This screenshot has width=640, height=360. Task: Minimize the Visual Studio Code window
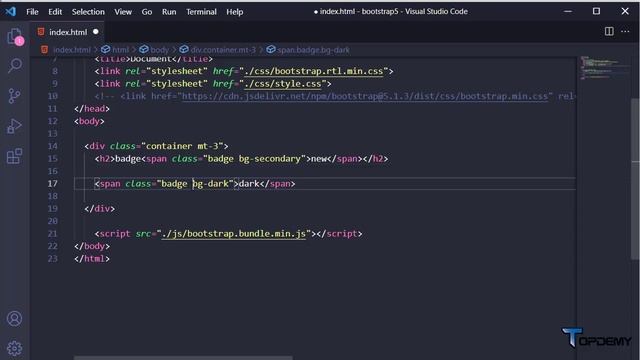click(568, 11)
